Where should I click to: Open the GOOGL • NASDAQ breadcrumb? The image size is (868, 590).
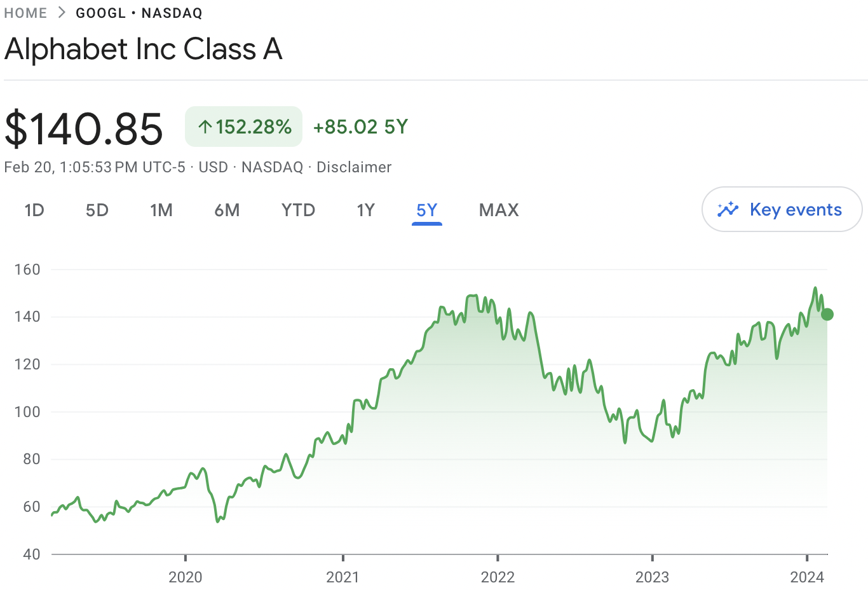(139, 13)
